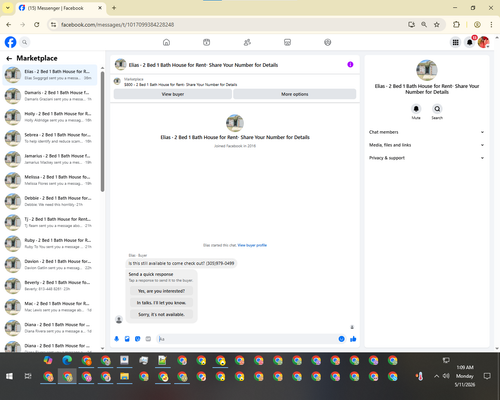
Task: Open Windows Start menu
Action: coord(9,376)
